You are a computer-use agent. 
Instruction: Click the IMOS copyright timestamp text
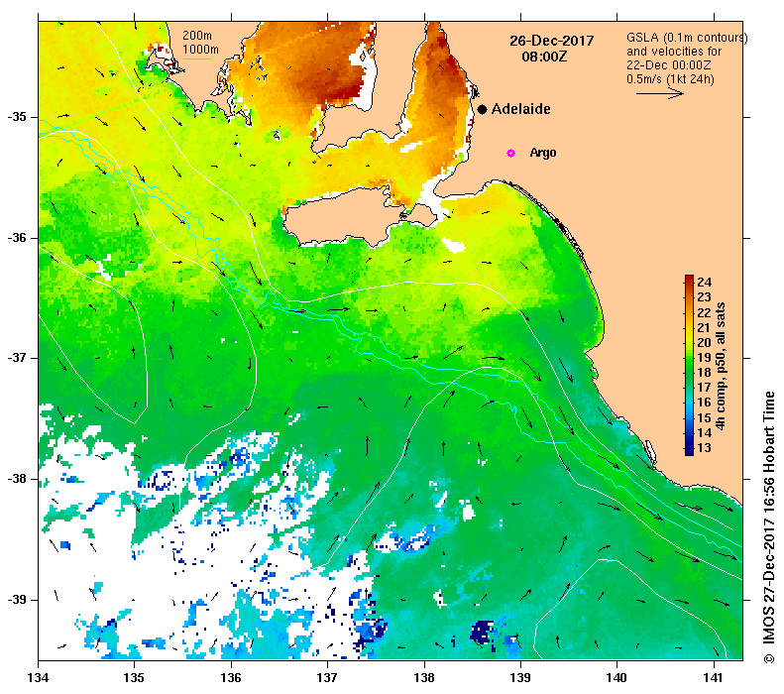click(768, 527)
